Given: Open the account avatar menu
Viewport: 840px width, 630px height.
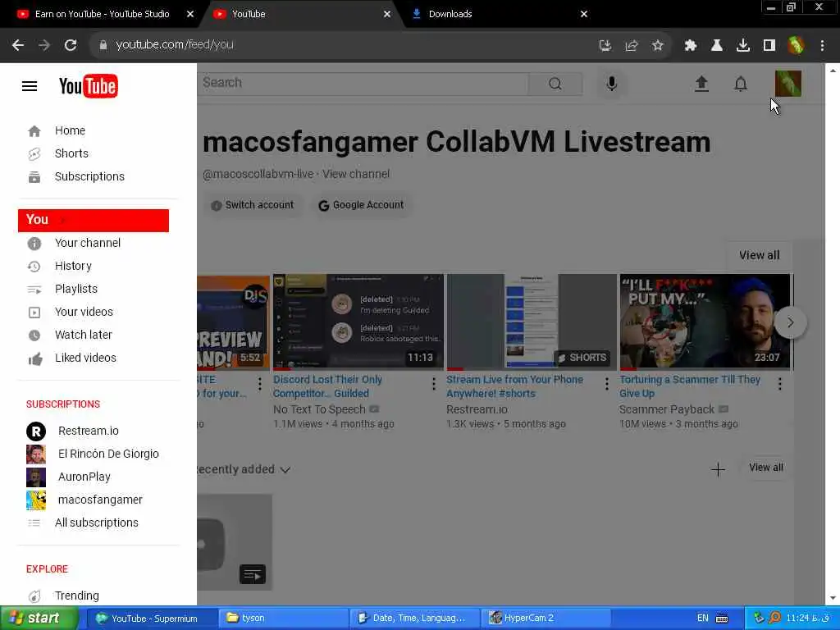Looking at the screenshot, I should [788, 84].
